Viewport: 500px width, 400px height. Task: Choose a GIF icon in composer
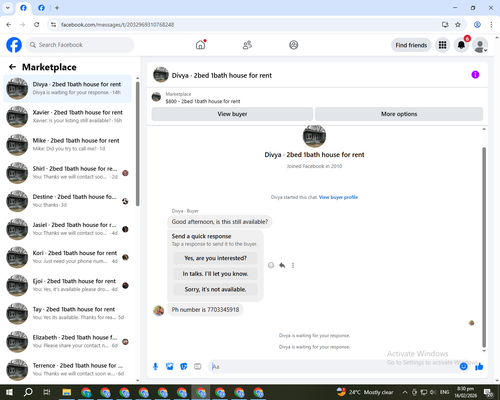click(x=198, y=367)
